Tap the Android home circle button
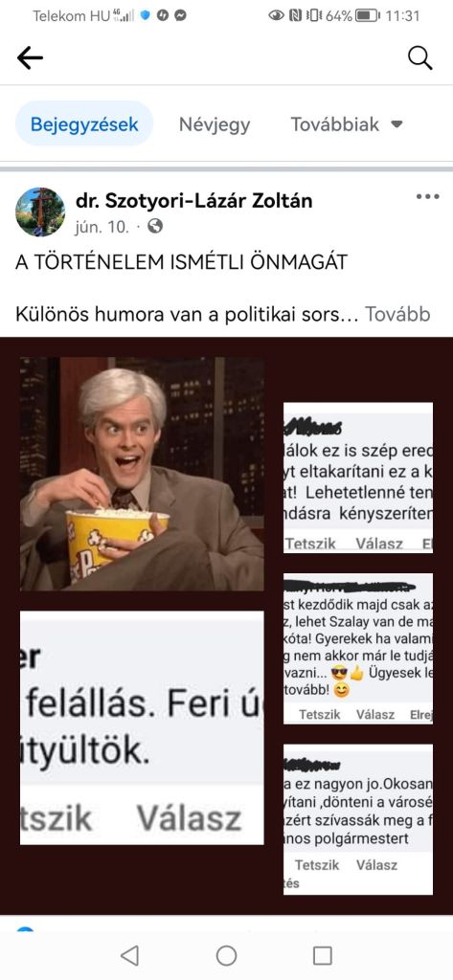This screenshot has width=453, height=980. click(x=226, y=955)
